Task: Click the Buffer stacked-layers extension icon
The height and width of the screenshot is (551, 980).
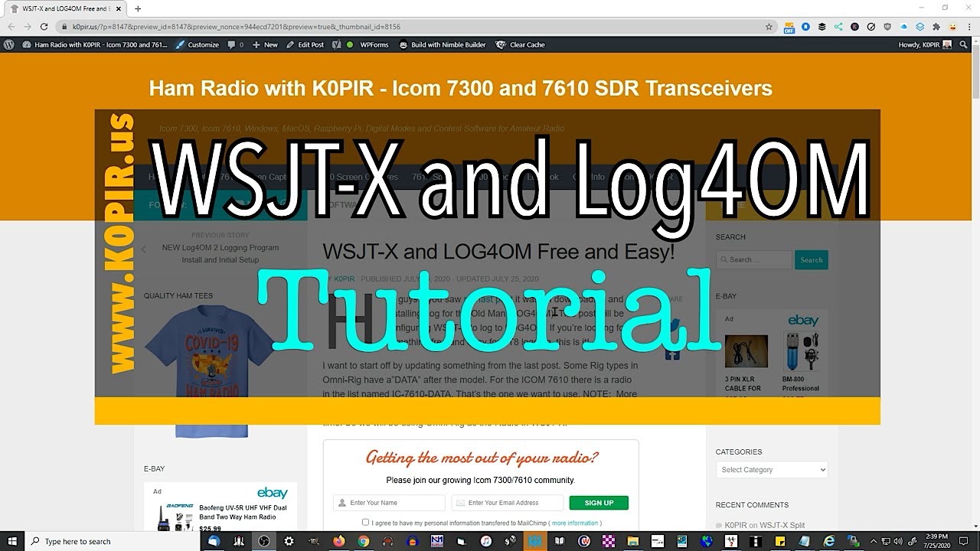Action: tap(822, 27)
